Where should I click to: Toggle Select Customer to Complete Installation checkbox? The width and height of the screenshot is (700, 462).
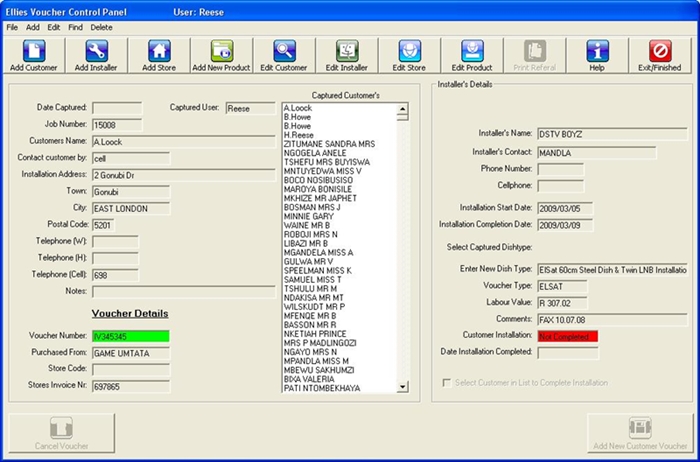coord(447,383)
